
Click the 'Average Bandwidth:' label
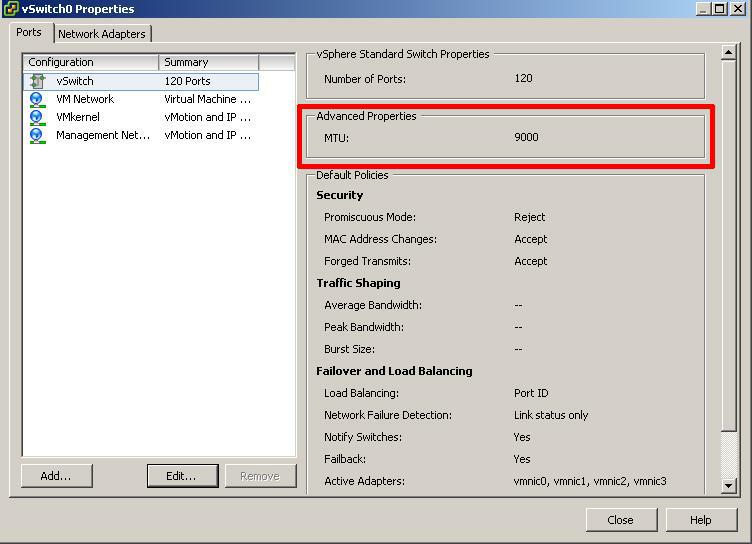click(x=373, y=306)
